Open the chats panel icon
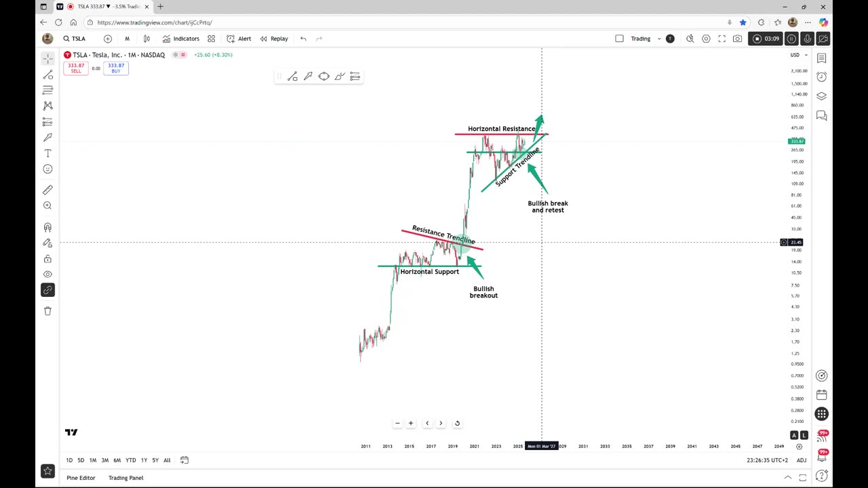 pos(821,116)
